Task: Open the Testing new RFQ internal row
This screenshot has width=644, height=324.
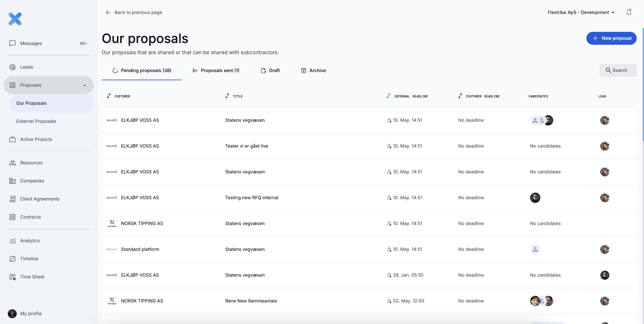Action: [x=369, y=198]
